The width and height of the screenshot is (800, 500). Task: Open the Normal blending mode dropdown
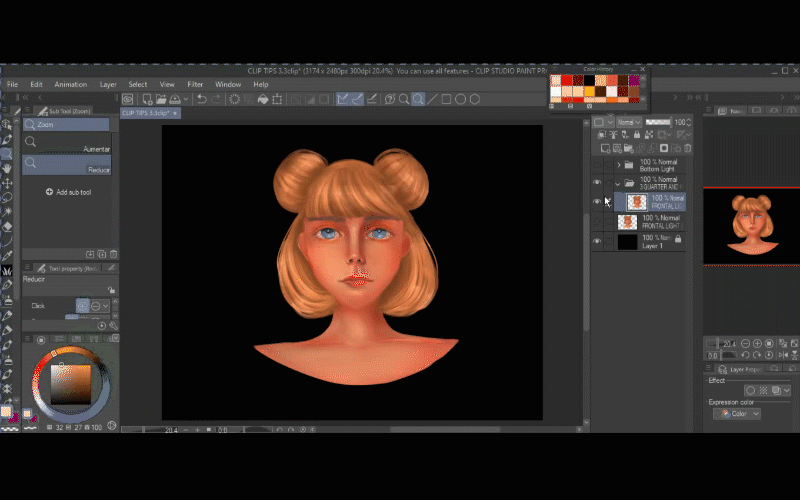[x=629, y=122]
